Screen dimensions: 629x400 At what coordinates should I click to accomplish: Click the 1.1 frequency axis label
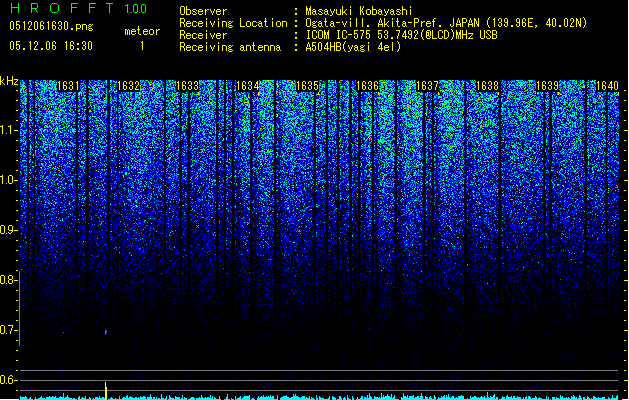click(x=9, y=130)
